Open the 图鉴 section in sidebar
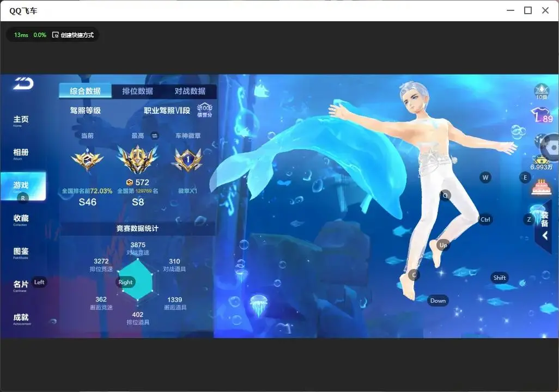The height and width of the screenshot is (392, 559). coord(21,253)
